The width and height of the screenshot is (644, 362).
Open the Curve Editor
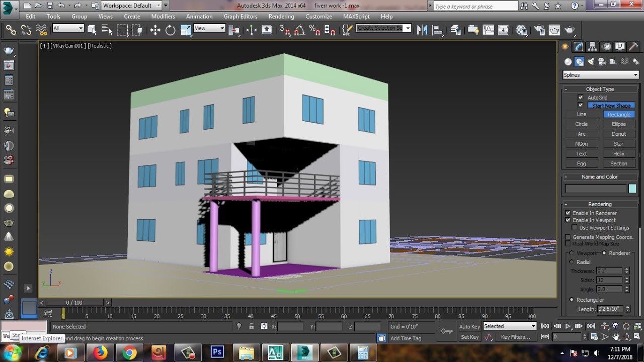(488, 30)
